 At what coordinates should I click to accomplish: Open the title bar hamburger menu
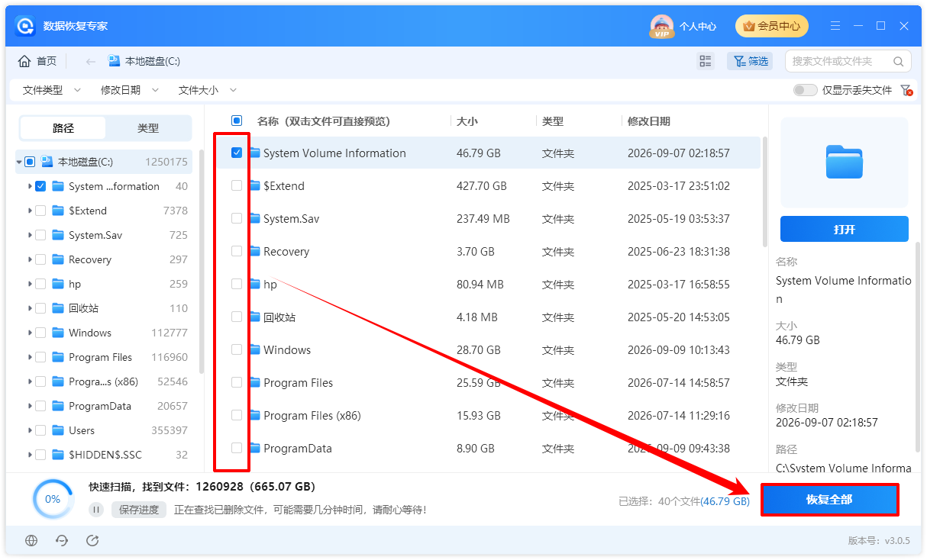[x=835, y=26]
